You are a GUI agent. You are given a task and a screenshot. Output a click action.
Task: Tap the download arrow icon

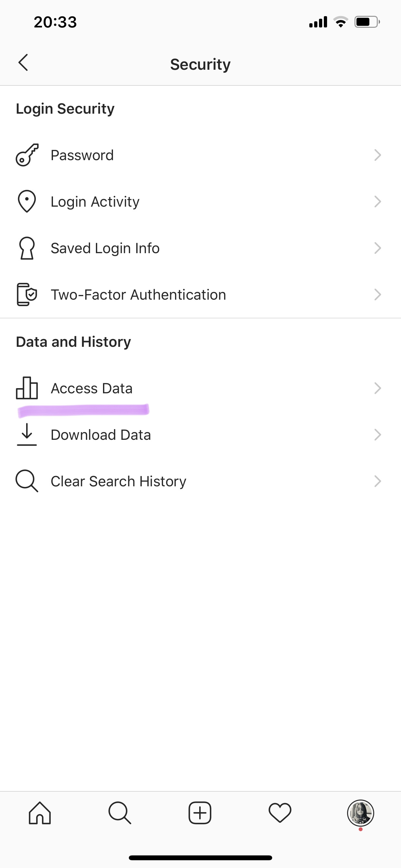[x=27, y=435]
